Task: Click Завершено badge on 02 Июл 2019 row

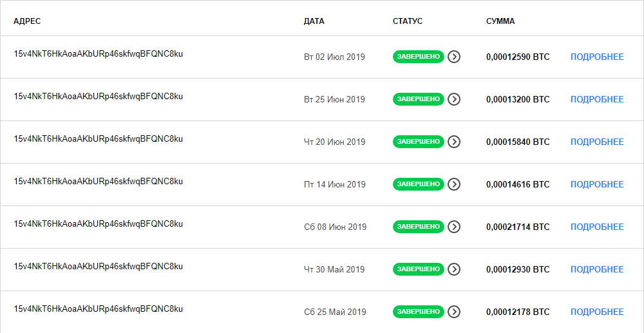Action: tap(419, 57)
